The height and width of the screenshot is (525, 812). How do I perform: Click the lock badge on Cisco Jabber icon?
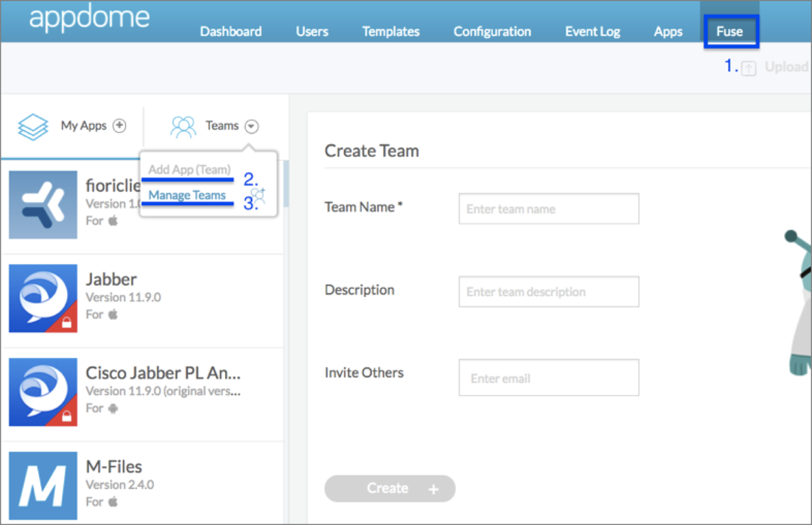point(67,416)
